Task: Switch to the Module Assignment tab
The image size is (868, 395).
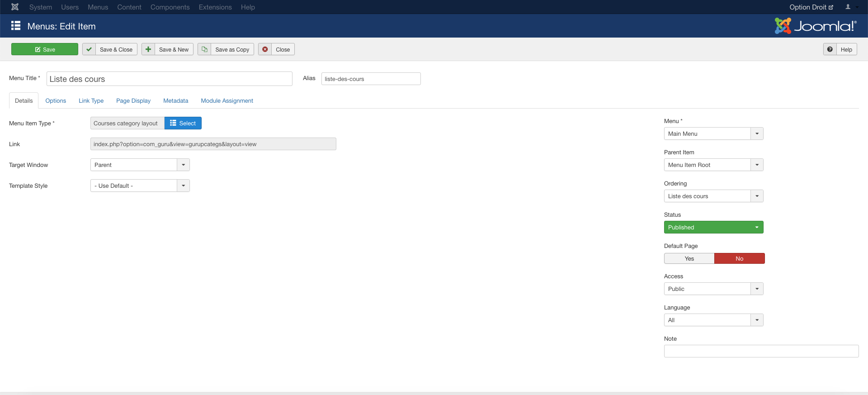Action: click(227, 100)
